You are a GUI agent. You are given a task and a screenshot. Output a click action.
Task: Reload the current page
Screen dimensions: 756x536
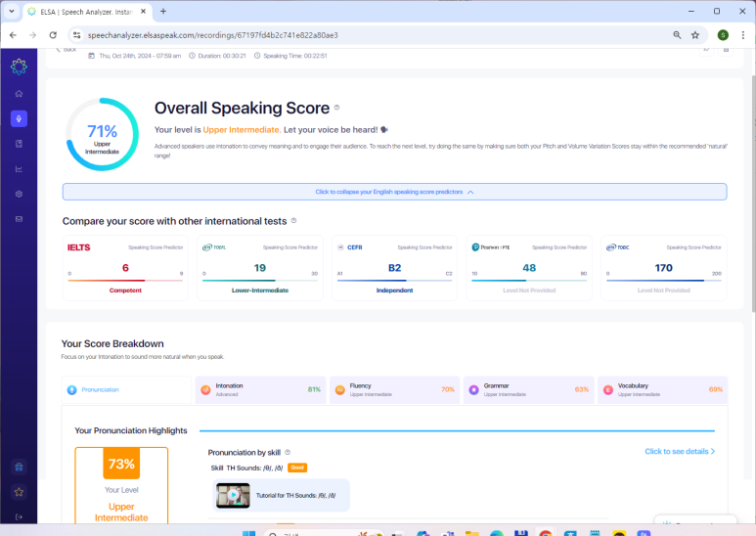[x=53, y=34]
